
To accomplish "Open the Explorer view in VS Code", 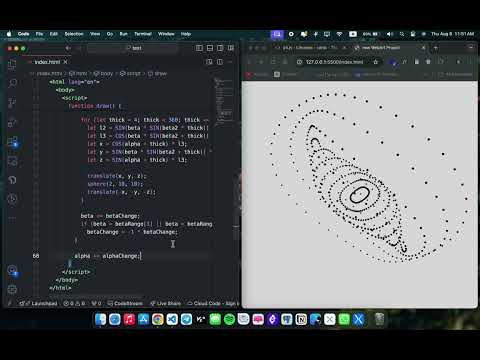I will pos(12,64).
